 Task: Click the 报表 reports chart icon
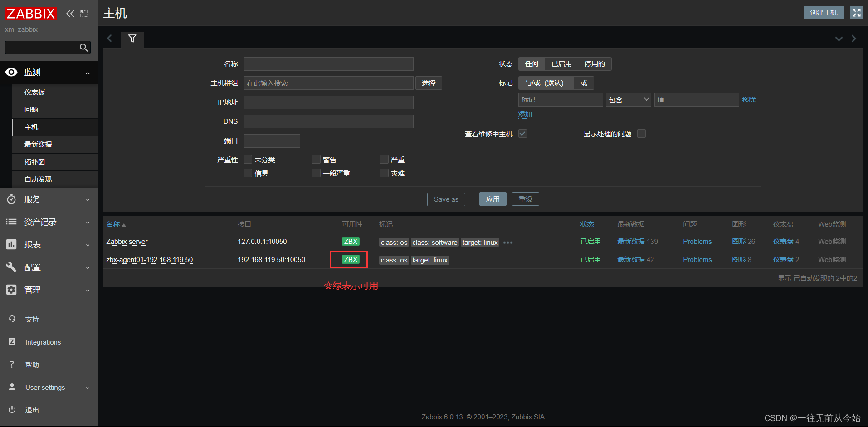(x=11, y=244)
